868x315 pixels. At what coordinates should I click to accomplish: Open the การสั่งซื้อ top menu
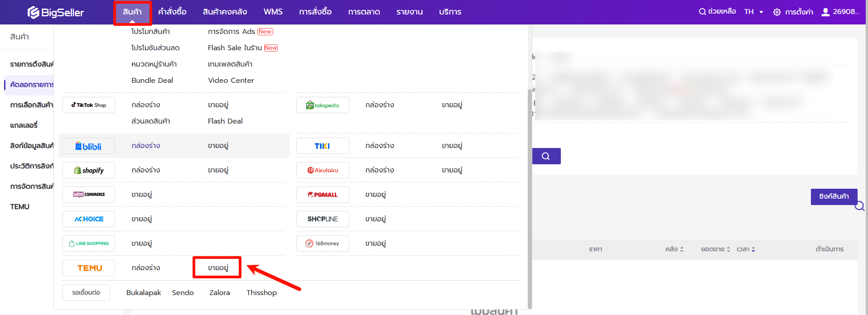click(315, 12)
